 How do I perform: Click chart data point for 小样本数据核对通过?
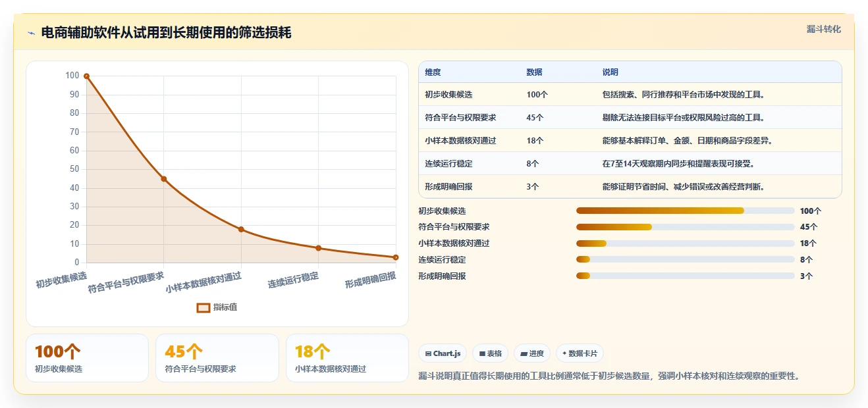[241, 229]
